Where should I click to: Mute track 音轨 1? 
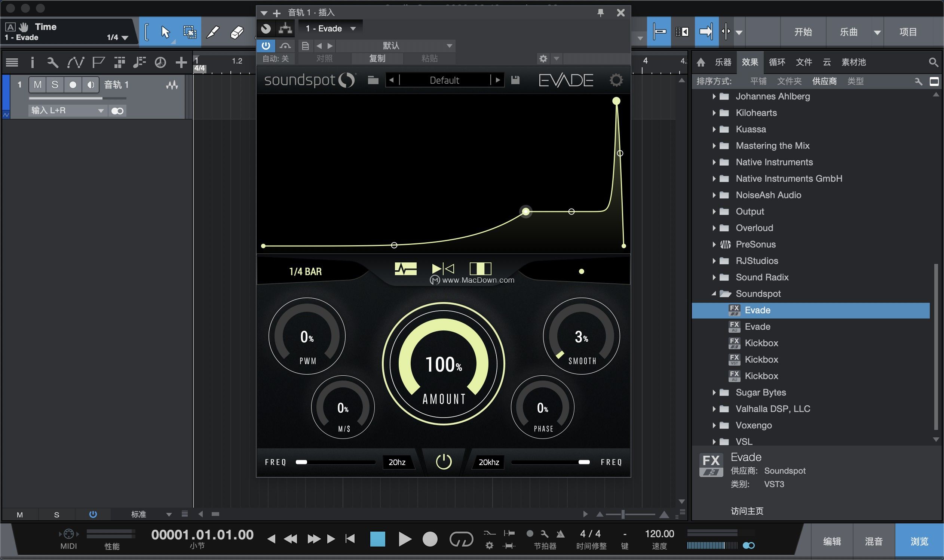[x=37, y=84]
